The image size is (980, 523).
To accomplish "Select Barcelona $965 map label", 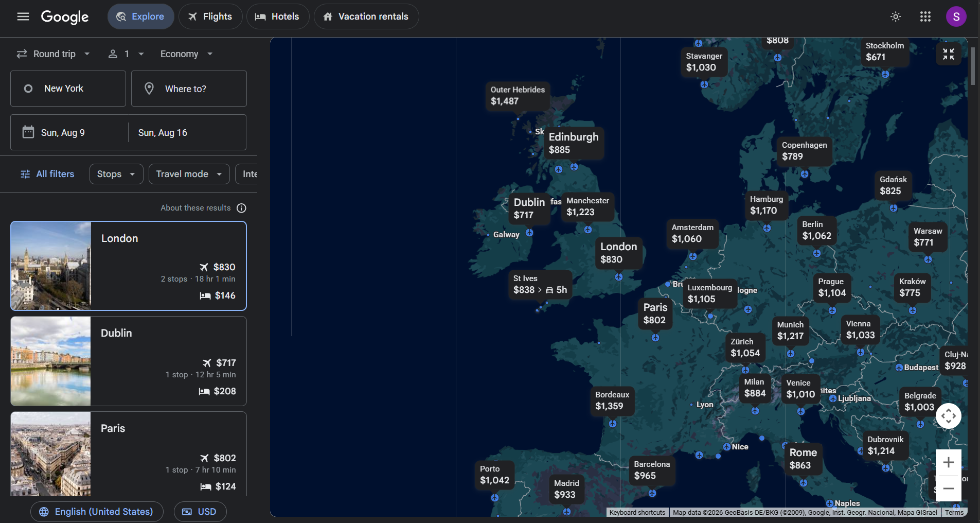I will coord(652,470).
